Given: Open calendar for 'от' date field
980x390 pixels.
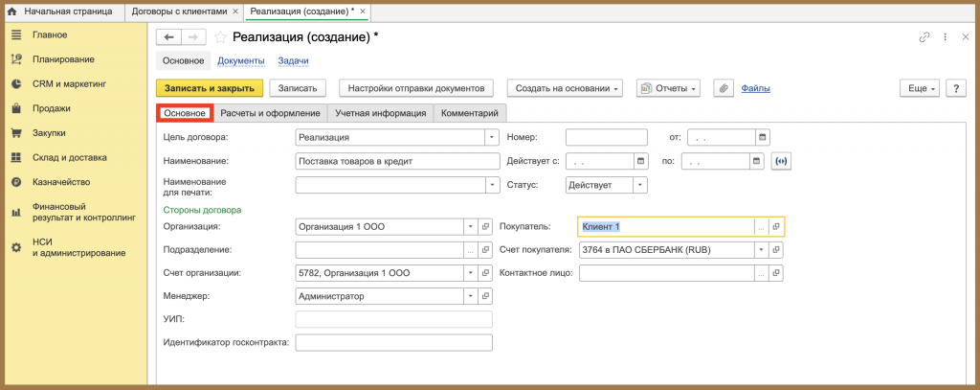Looking at the screenshot, I should point(763,137).
